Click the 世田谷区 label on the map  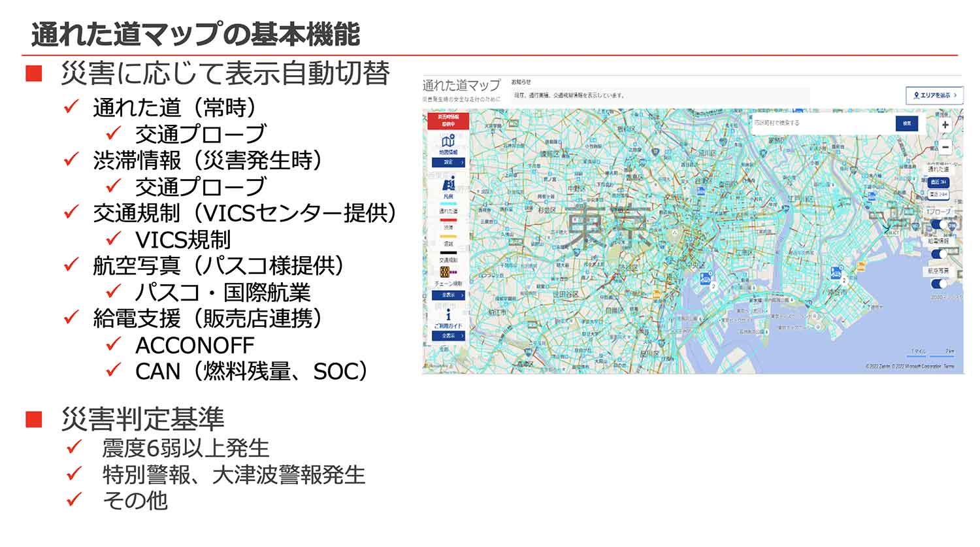tap(566, 295)
